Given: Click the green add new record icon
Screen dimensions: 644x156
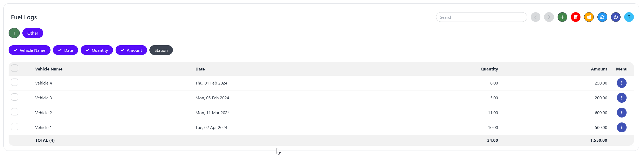Looking at the screenshot, I should pos(562,17).
